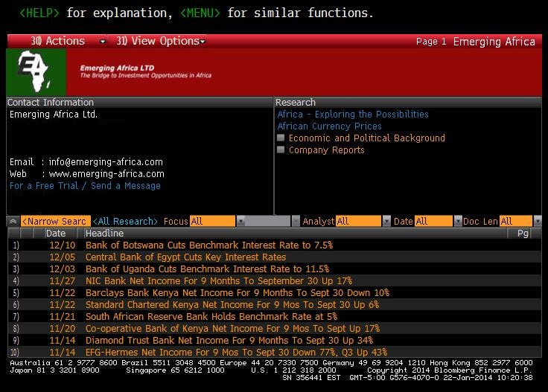548x392 pixels.
Task: Click the Narrow Search button
Action: (55, 222)
